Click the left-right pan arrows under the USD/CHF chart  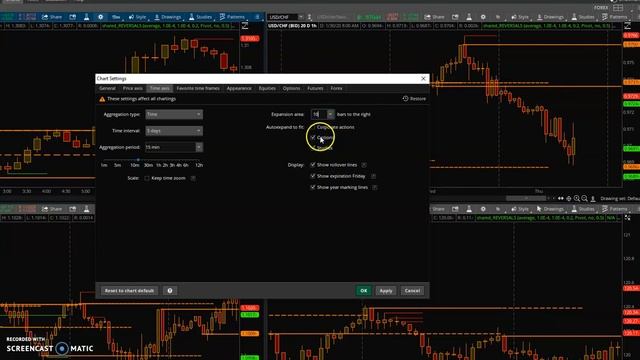point(561,198)
